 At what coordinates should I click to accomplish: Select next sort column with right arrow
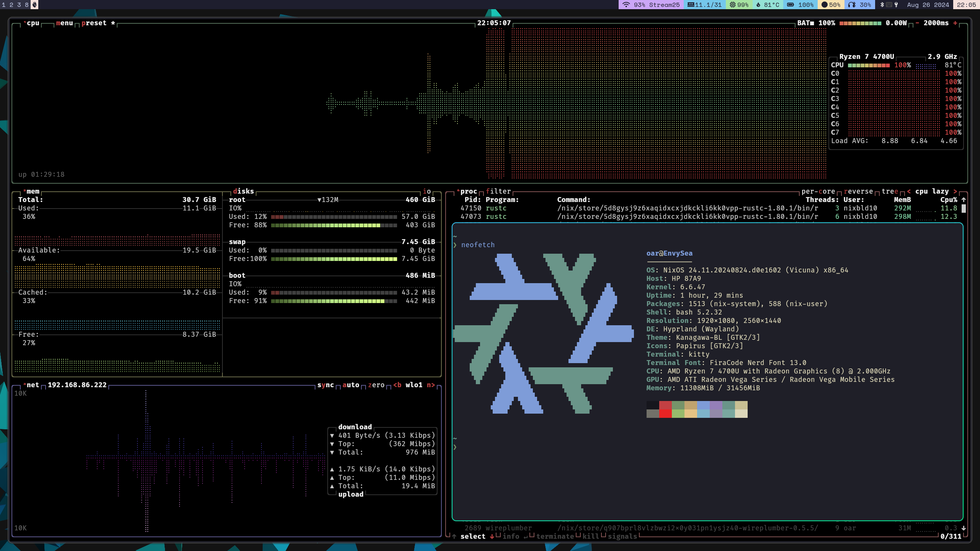coord(955,191)
